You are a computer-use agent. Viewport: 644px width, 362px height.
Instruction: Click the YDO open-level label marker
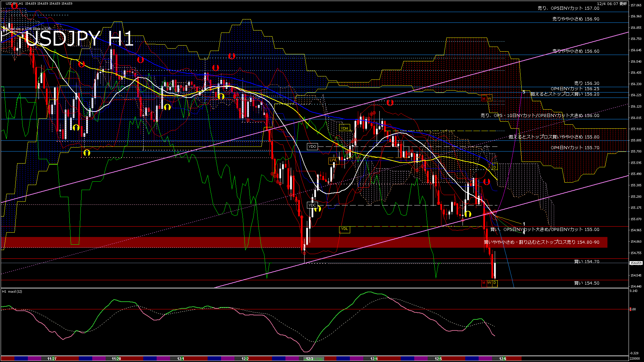[312, 146]
